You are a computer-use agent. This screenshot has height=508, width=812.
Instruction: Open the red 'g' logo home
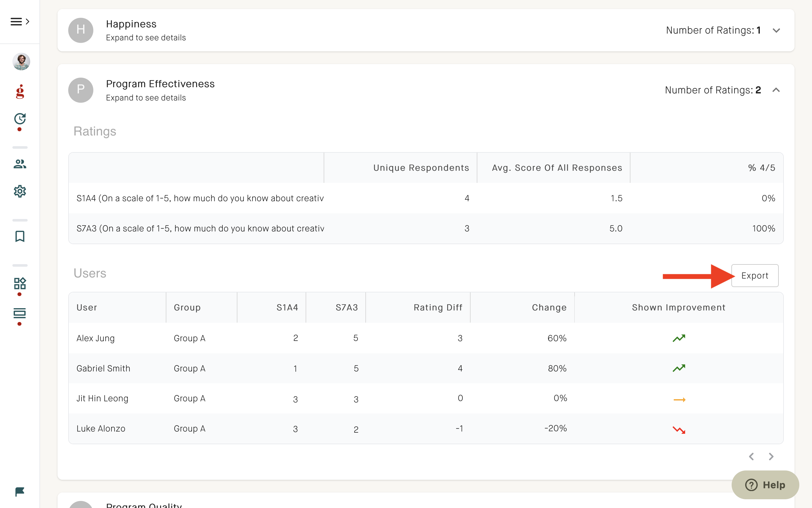pos(20,91)
